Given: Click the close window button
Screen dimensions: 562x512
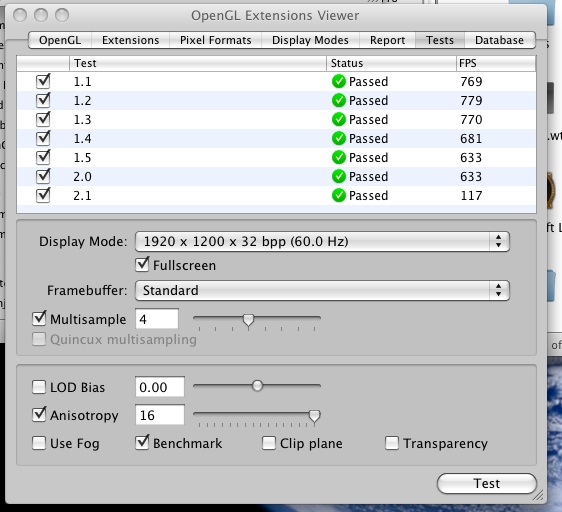Looking at the screenshot, I should 20,15.
